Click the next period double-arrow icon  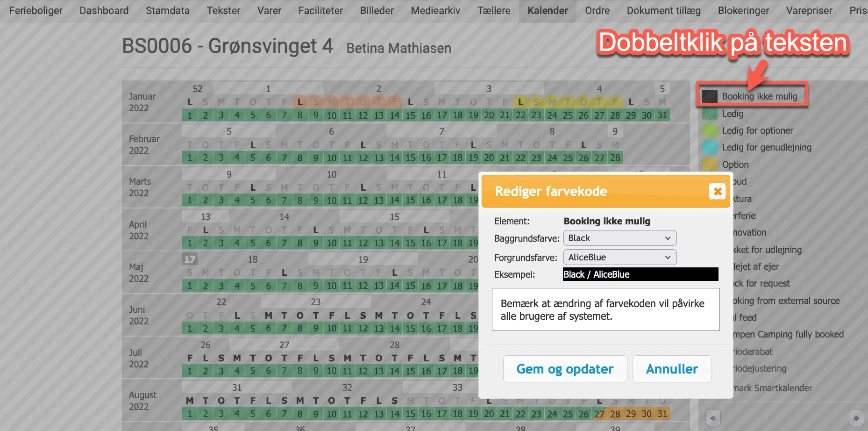pos(856,418)
